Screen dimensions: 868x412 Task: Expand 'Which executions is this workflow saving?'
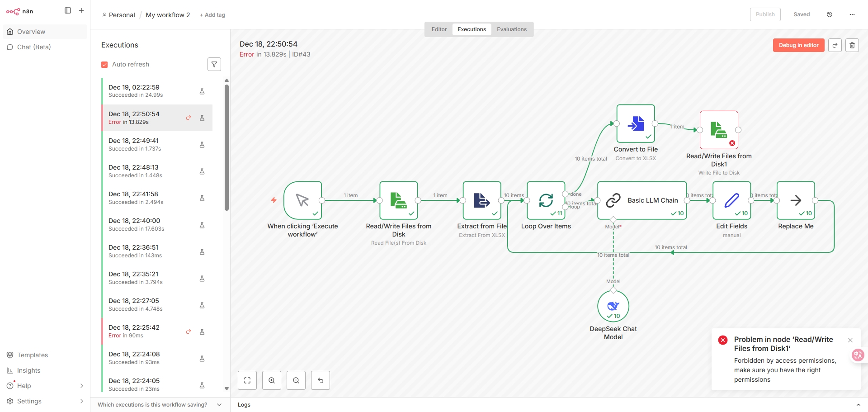tap(219, 405)
